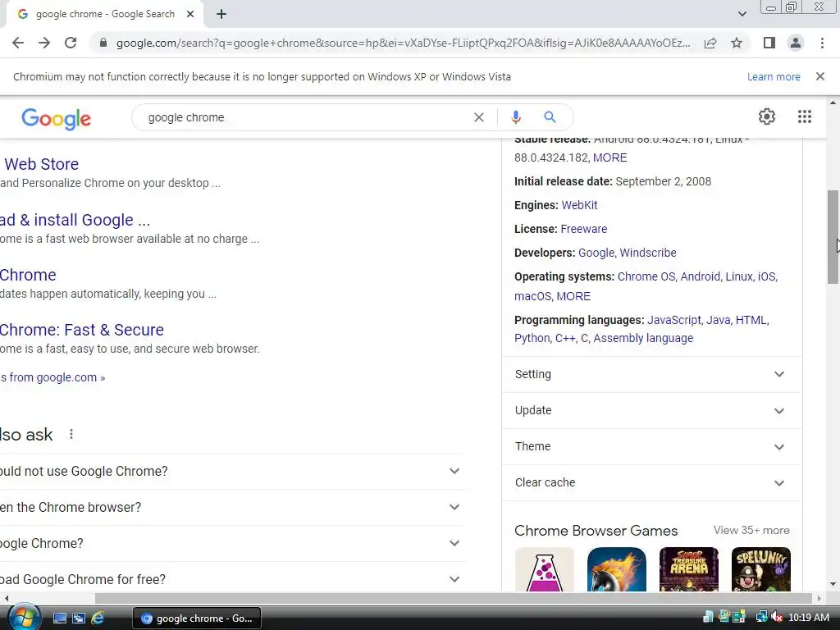Click MORE after macOS operating systems
Viewport: 840px width, 630px height.
tap(573, 296)
